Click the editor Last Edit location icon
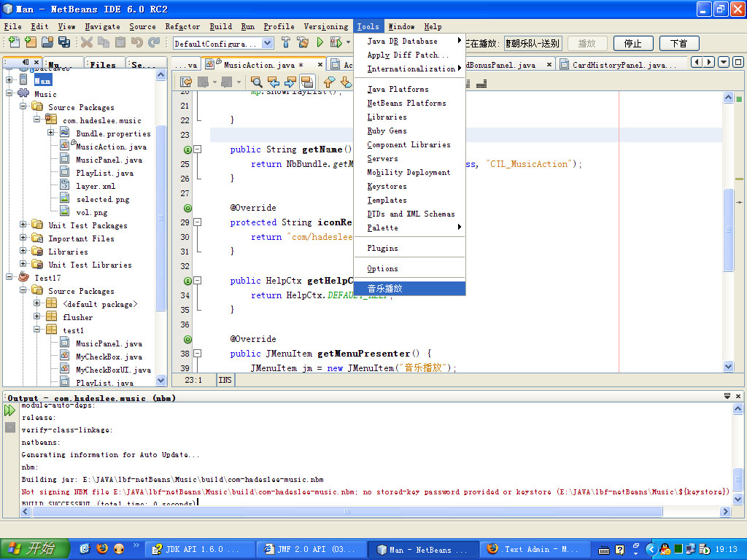The height and width of the screenshot is (560, 747). tap(186, 82)
